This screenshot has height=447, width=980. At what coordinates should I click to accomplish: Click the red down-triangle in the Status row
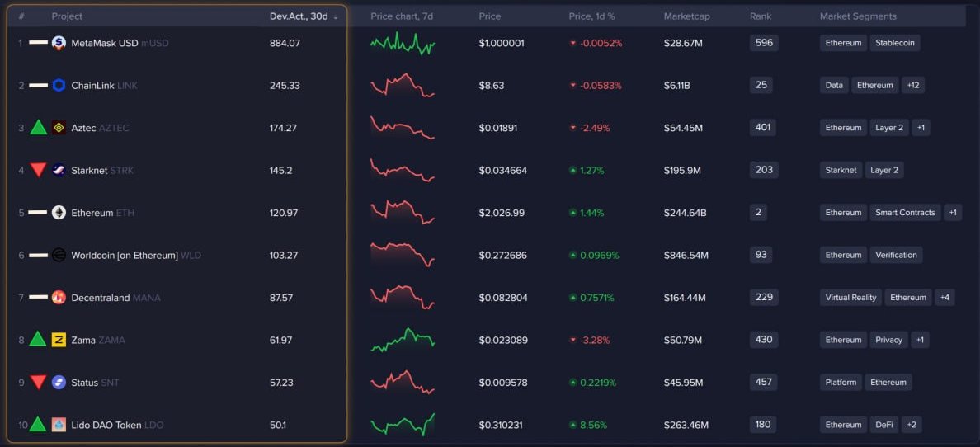tap(39, 382)
